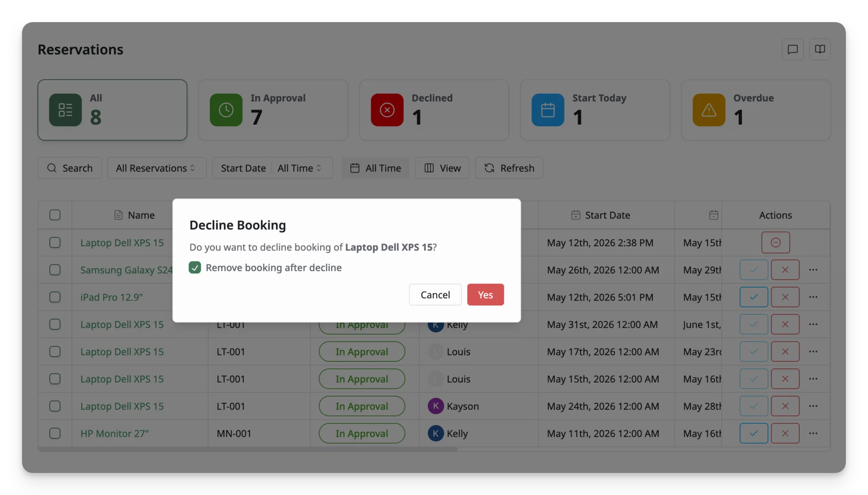Select checkbox for first Laptop Dell XPS 15 row
This screenshot has height=495, width=868.
(x=55, y=243)
